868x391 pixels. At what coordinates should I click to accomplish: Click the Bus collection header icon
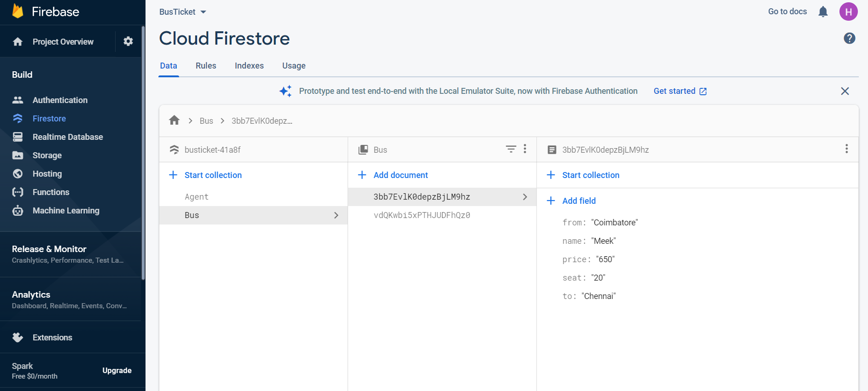pos(363,149)
